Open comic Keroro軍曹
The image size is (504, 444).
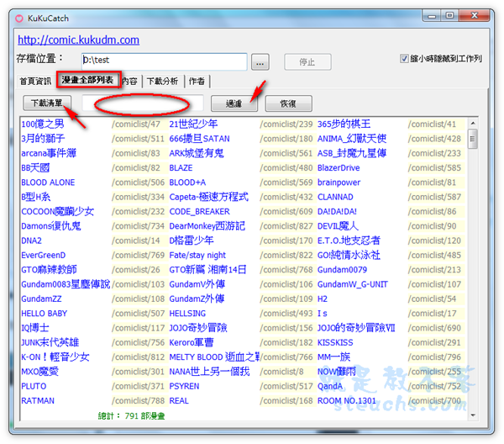192,342
